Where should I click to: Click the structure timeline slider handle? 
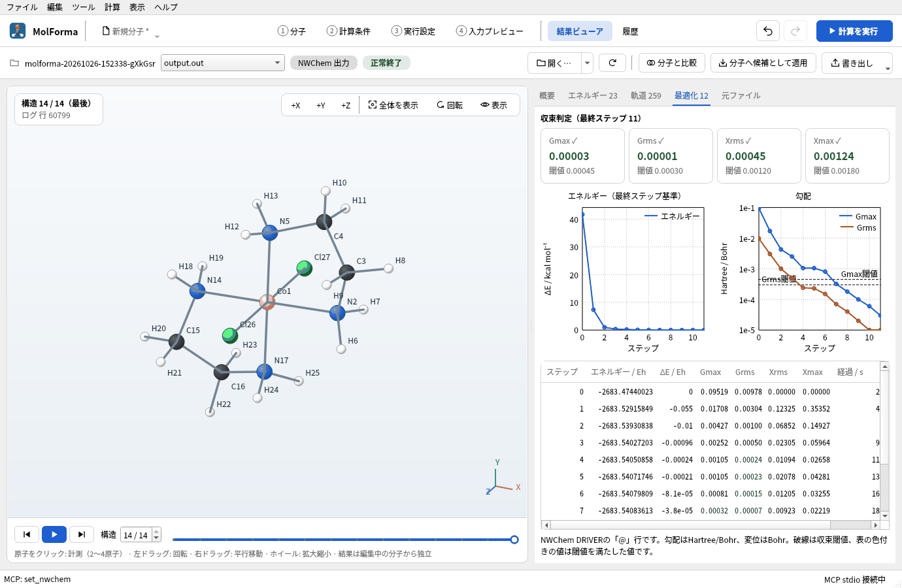[514, 540]
